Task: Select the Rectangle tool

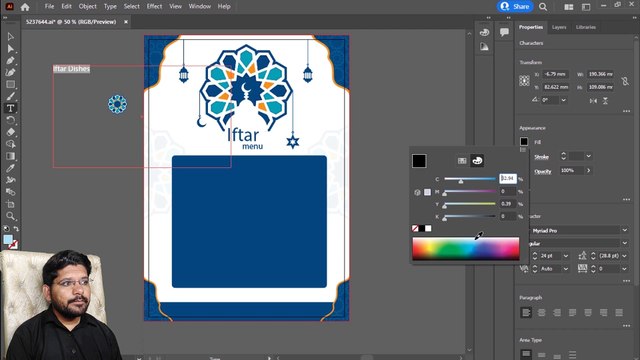Action: 11,84
